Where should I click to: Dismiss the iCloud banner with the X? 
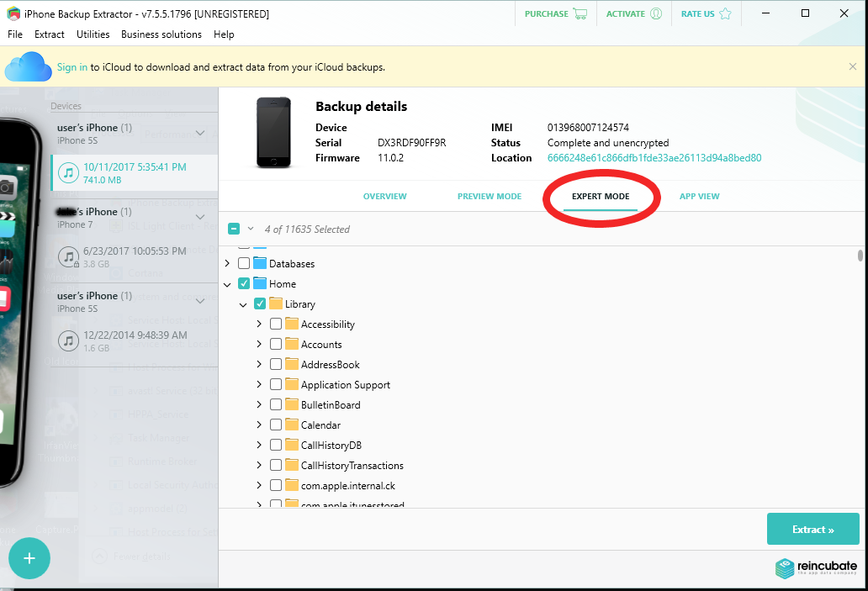click(852, 66)
